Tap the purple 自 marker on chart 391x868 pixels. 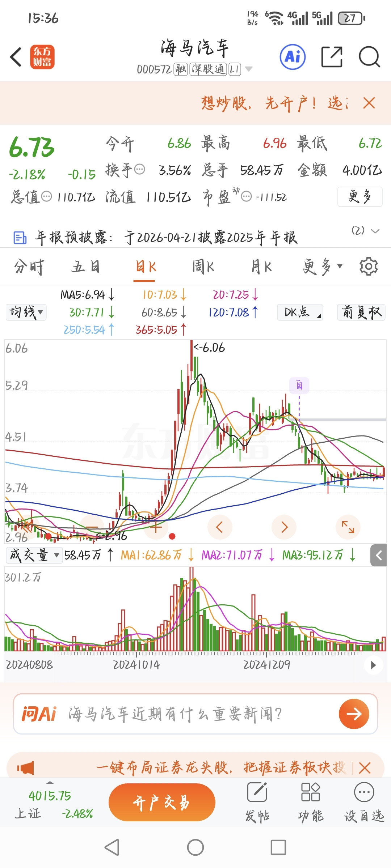(299, 385)
